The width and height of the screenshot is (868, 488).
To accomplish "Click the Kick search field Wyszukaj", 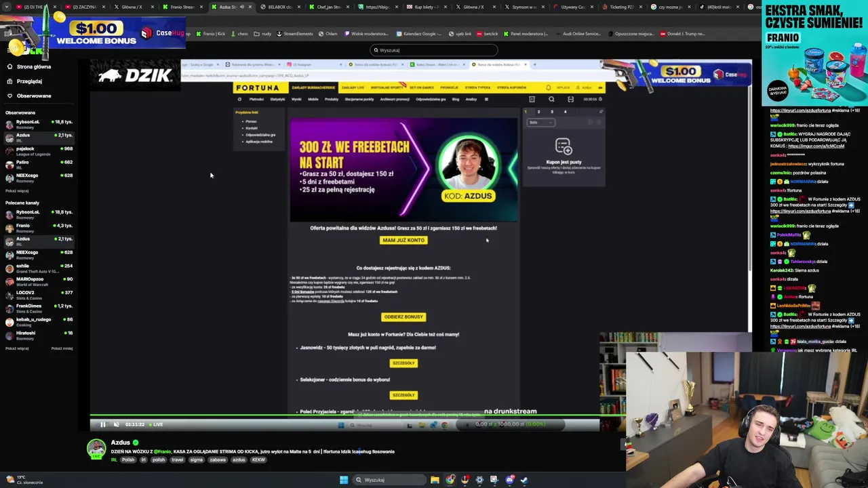I will (x=434, y=50).
